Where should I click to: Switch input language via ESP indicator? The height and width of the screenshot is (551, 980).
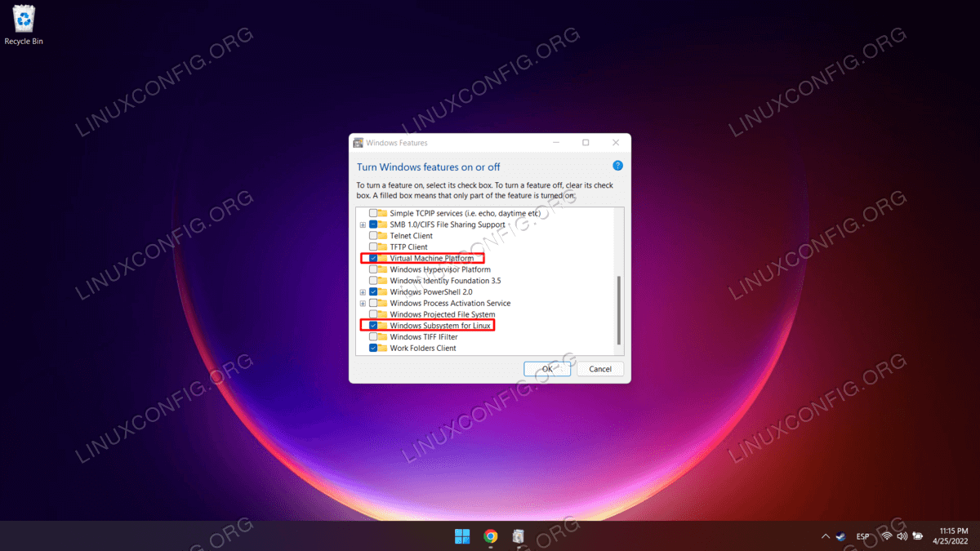coord(862,536)
